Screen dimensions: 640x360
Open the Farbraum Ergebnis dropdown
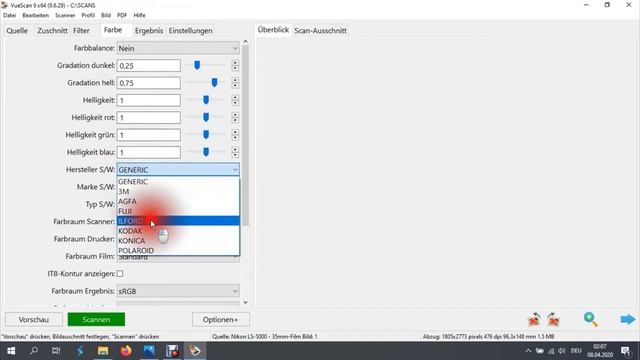tap(178, 291)
